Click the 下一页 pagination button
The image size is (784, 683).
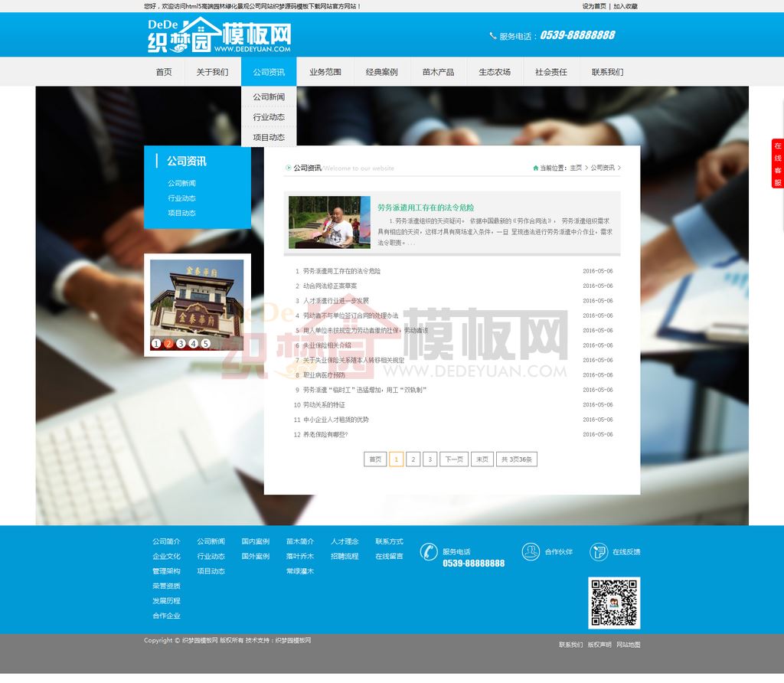click(x=454, y=459)
